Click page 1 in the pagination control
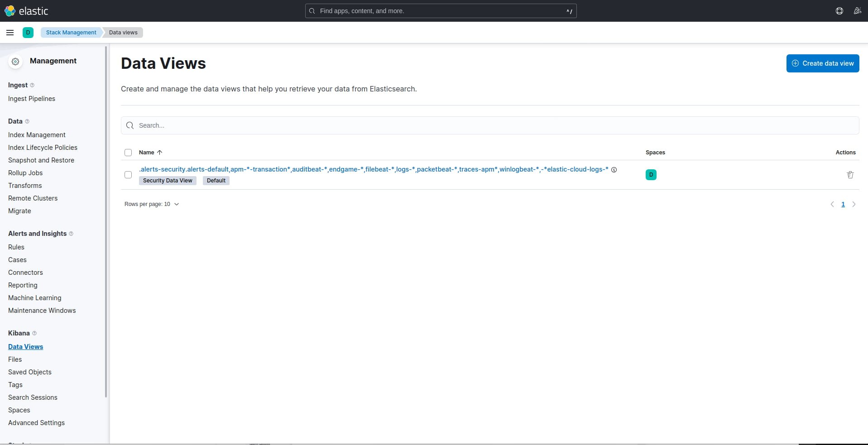The image size is (868, 445). (x=843, y=204)
